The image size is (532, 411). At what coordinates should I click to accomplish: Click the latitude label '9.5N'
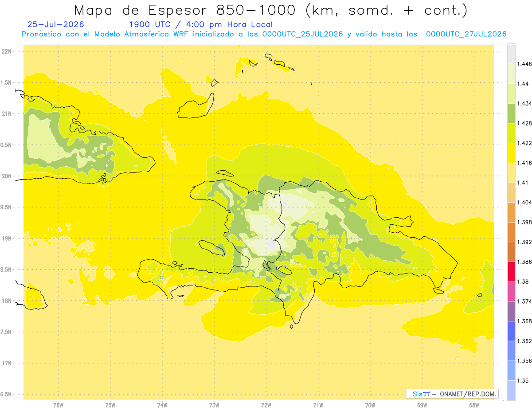click(x=7, y=207)
